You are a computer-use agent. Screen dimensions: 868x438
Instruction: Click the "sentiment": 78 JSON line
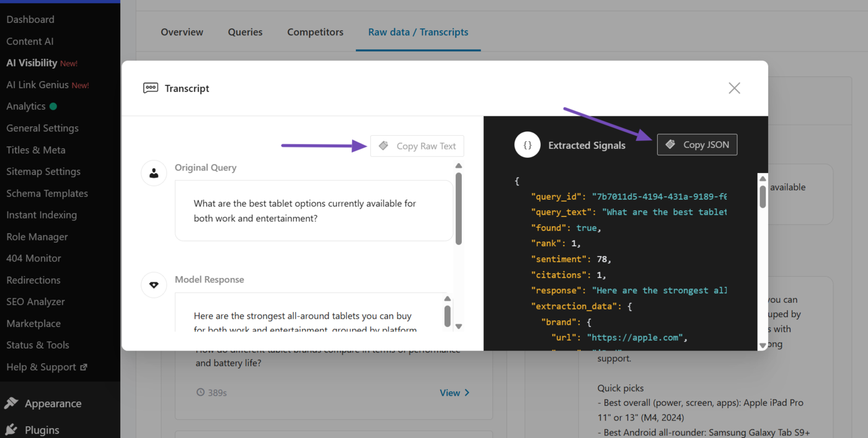coord(571,259)
